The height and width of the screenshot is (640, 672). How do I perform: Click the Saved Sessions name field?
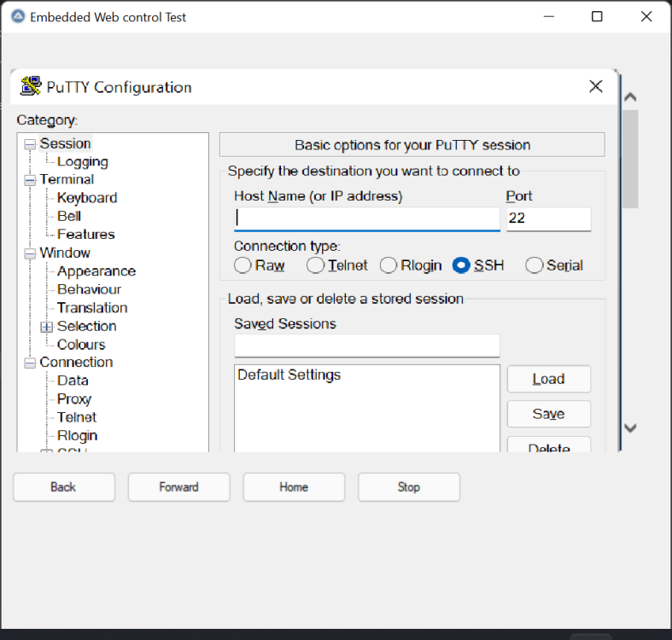click(367, 346)
